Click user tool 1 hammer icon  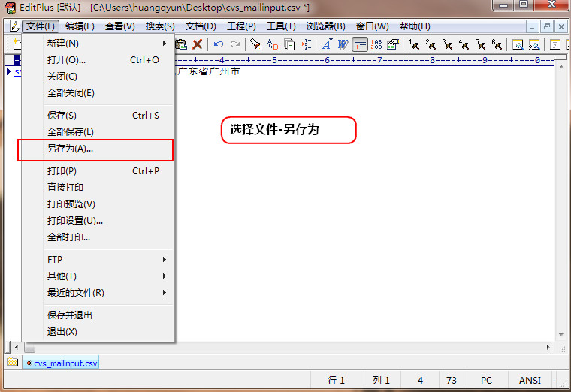coord(414,44)
